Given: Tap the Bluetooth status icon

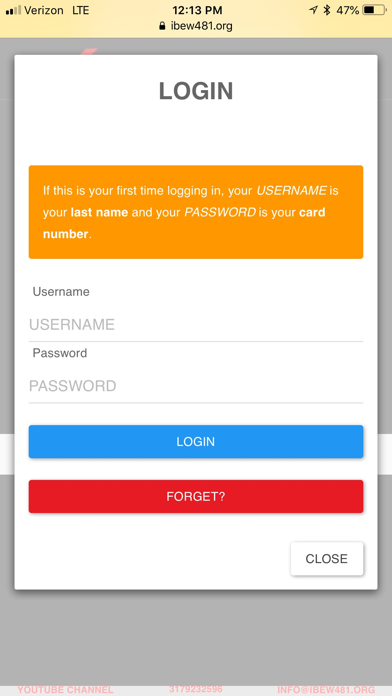Looking at the screenshot, I should [327, 10].
